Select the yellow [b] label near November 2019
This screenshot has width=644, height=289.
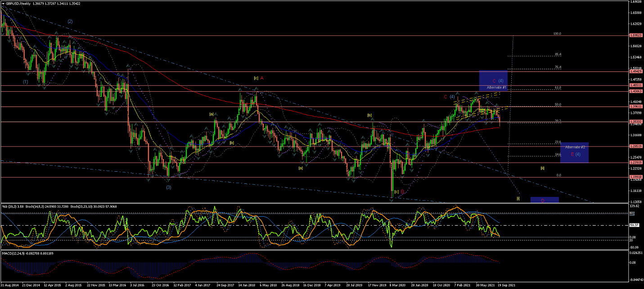(369, 115)
